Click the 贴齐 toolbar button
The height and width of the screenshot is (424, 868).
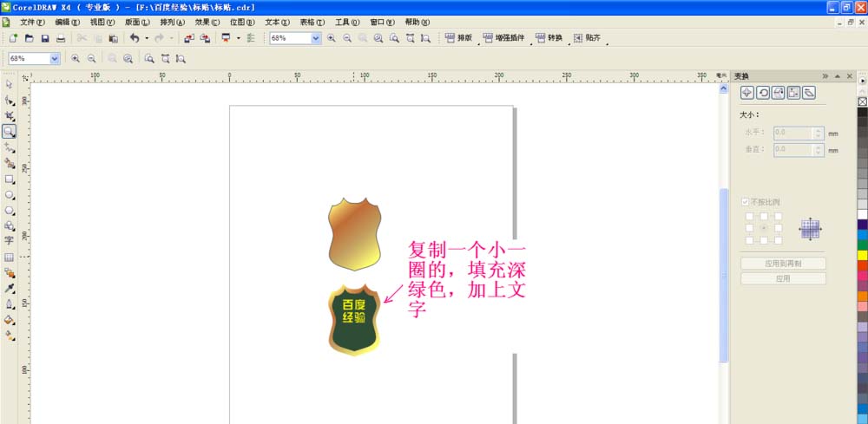(587, 38)
